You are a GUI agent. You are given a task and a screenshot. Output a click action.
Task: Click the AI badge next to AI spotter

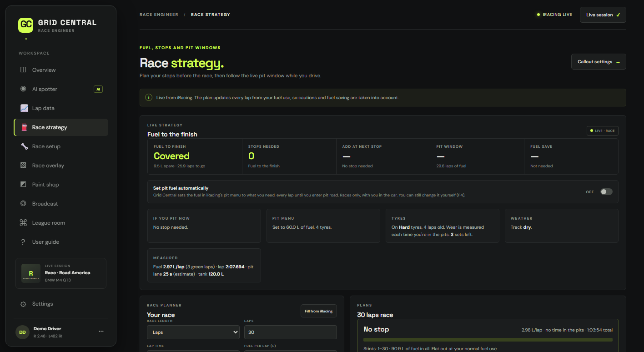(98, 89)
